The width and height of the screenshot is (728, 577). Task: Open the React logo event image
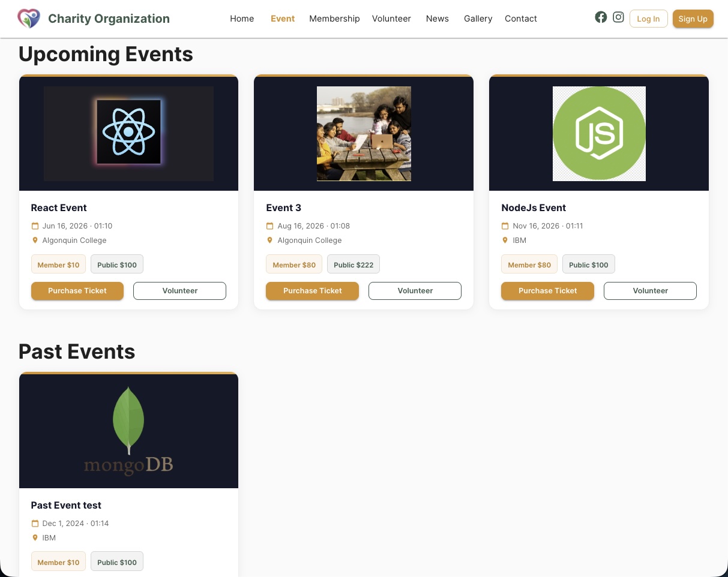[x=128, y=133]
